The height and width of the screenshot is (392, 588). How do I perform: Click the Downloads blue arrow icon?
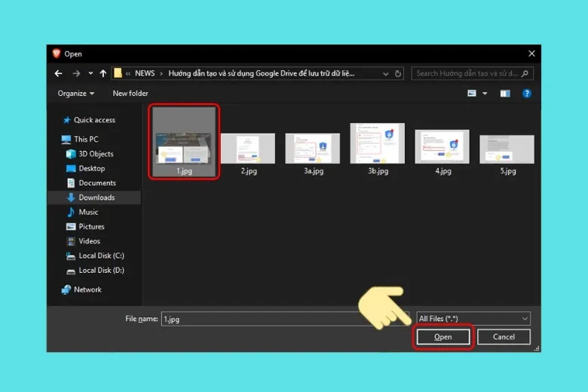(71, 198)
